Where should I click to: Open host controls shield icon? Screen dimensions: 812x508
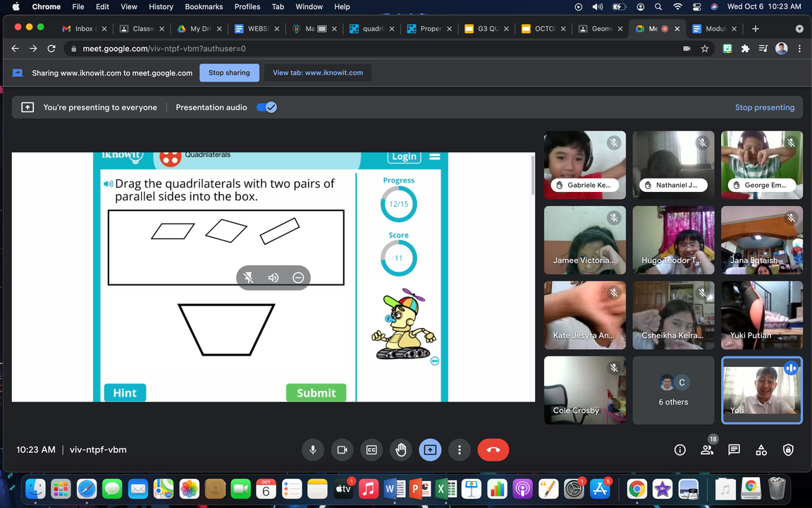(788, 449)
